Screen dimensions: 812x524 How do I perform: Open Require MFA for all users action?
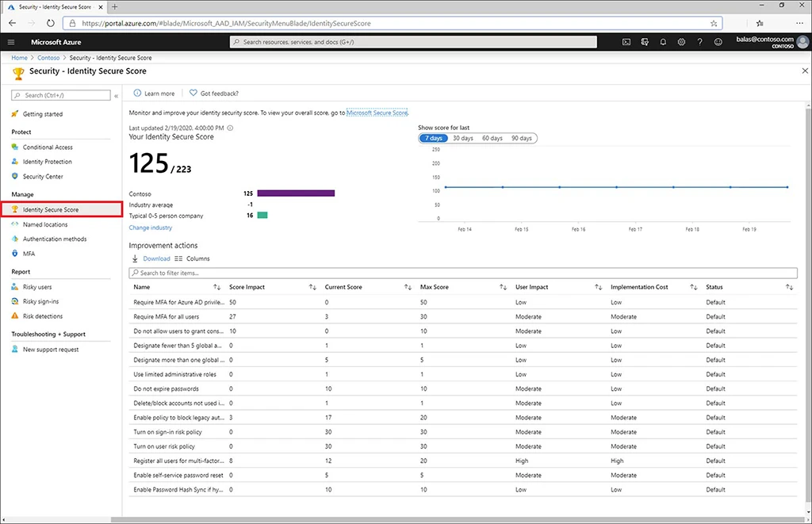167,317
